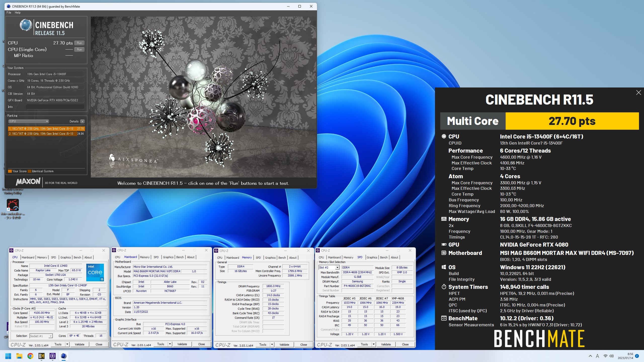Open Bench tab in CPU-Z SPD window
The width and height of the screenshot is (644, 362).
pyautogui.click(x=384, y=257)
